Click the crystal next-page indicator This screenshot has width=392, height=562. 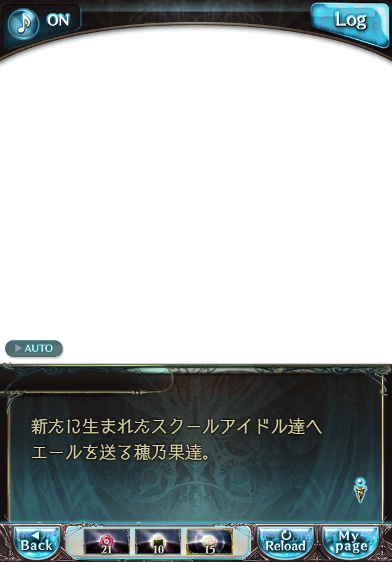click(360, 490)
